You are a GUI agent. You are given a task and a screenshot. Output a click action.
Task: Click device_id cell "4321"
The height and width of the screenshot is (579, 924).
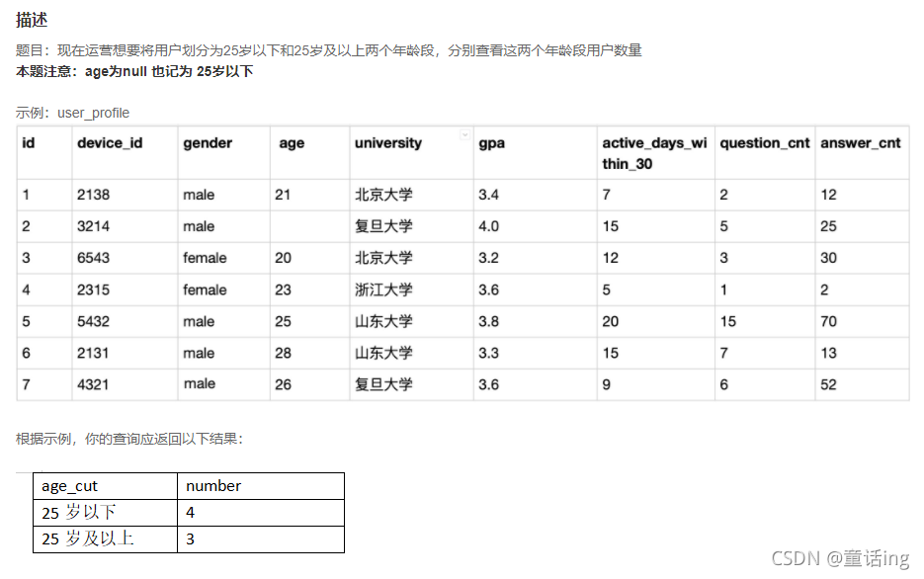click(93, 384)
